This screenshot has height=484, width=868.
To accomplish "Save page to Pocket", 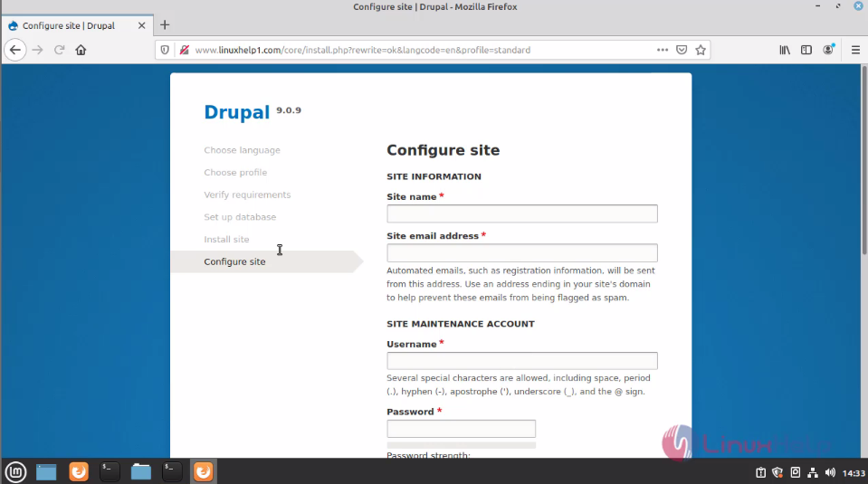I will 682,50.
